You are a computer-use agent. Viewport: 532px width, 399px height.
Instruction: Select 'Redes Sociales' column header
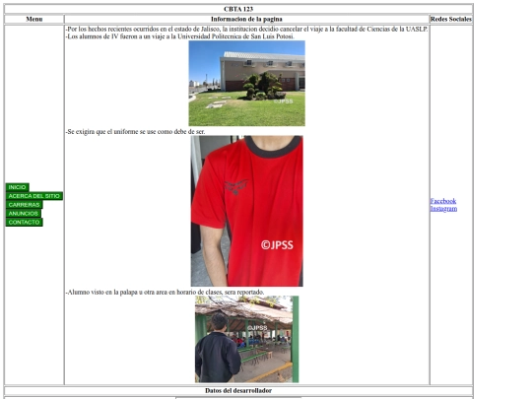tap(451, 19)
